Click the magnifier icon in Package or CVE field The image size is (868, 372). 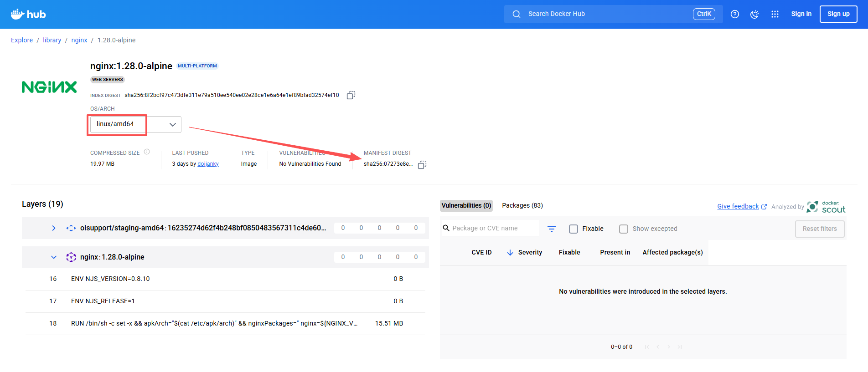coord(446,228)
